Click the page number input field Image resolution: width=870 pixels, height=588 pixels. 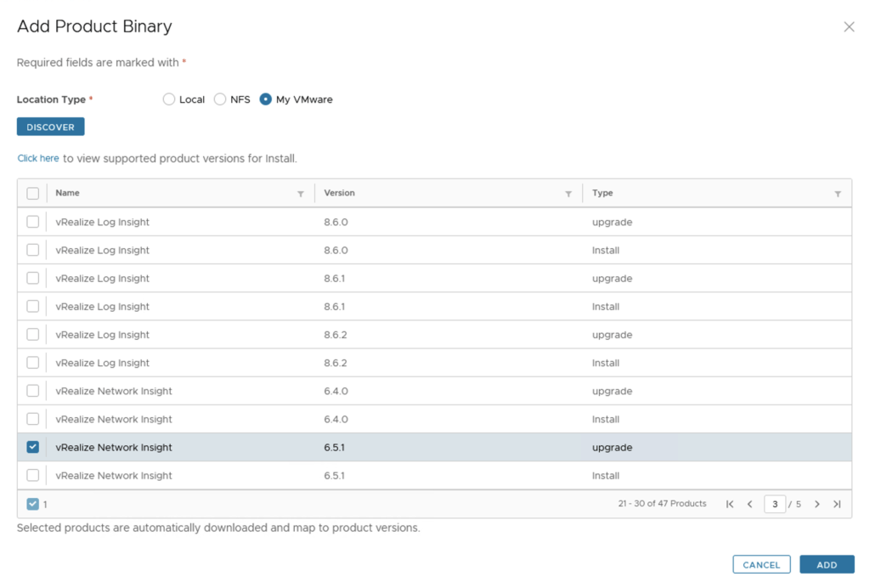(774, 504)
